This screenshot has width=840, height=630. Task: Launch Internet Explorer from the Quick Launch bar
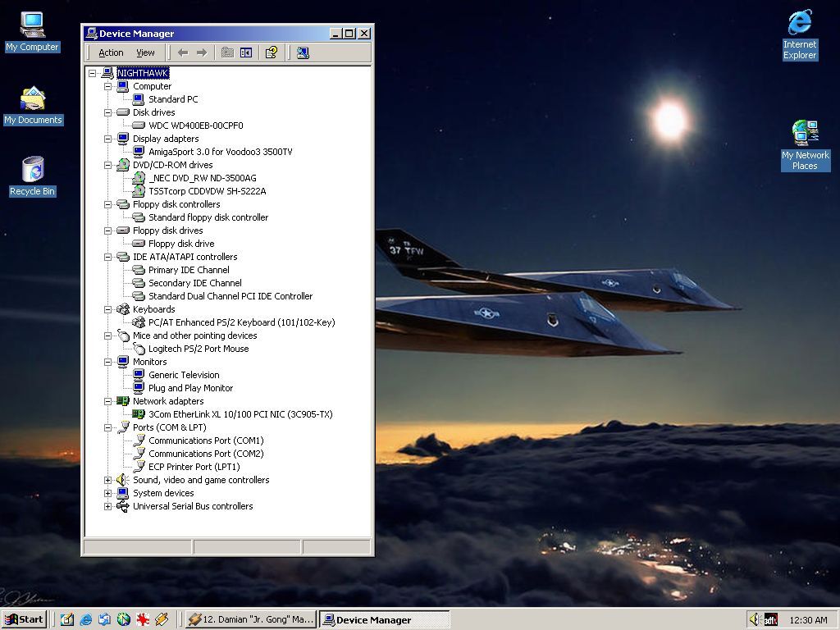click(85, 619)
